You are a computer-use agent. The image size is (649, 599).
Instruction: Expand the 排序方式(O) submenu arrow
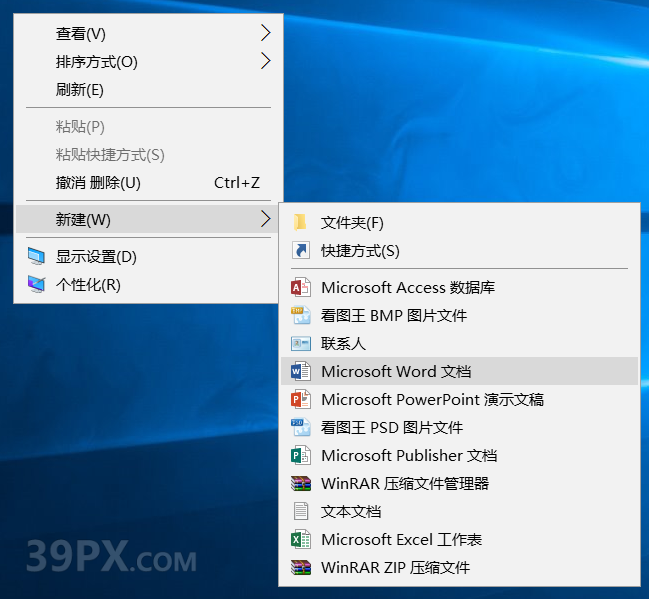click(x=266, y=61)
